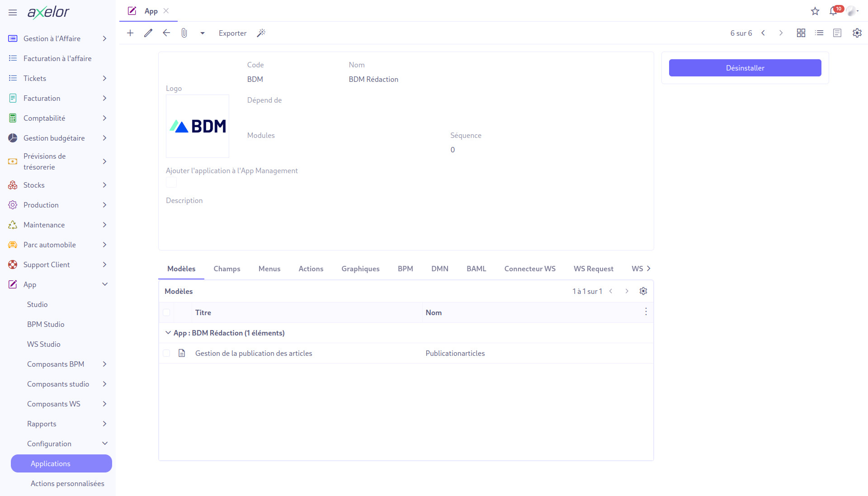868x496 pixels.
Task: Select Applications in sidebar
Action: click(x=61, y=463)
